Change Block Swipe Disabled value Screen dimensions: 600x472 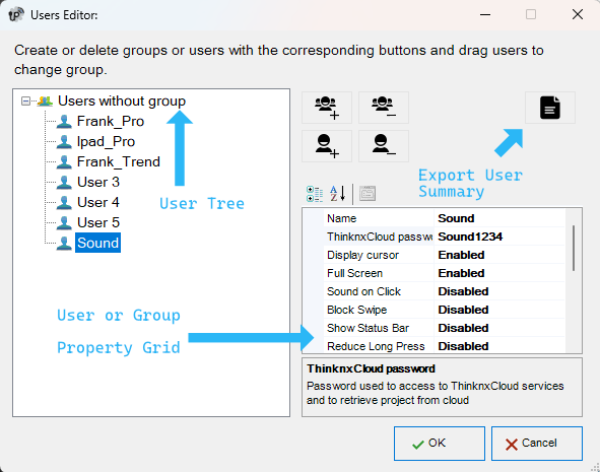[x=499, y=310]
